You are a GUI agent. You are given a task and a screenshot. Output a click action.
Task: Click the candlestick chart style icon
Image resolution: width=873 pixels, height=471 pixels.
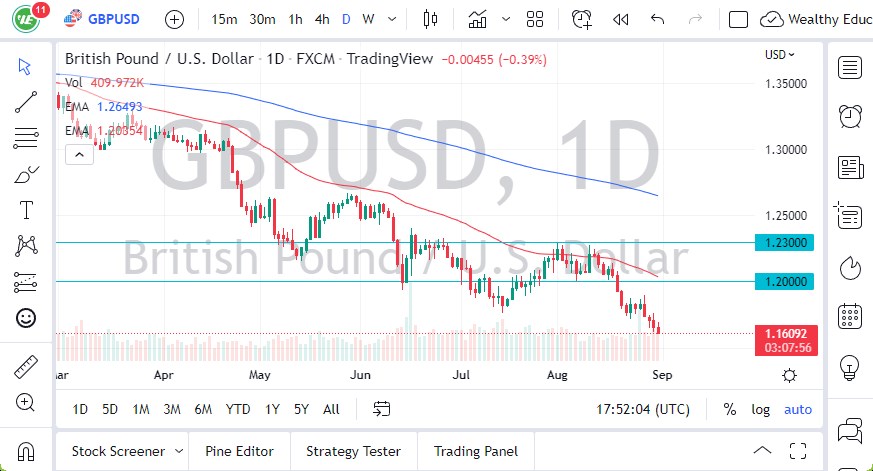click(x=431, y=19)
